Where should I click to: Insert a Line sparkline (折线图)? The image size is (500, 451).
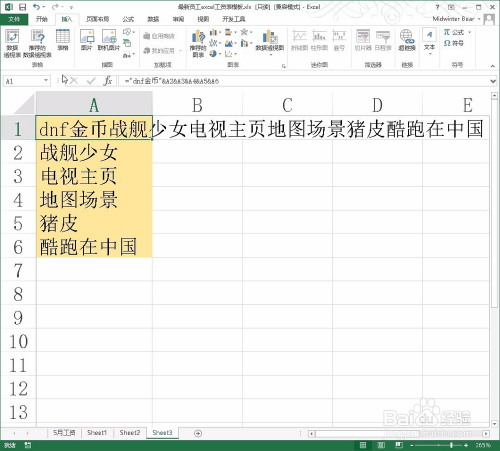click(299, 41)
